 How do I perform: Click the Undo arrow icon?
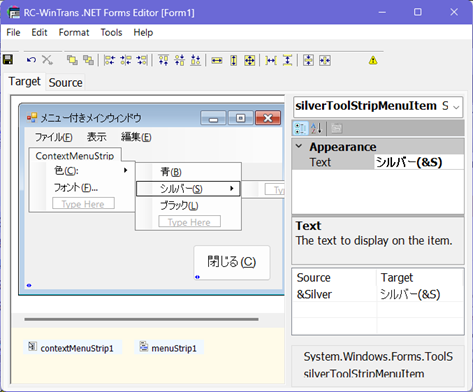point(31,60)
